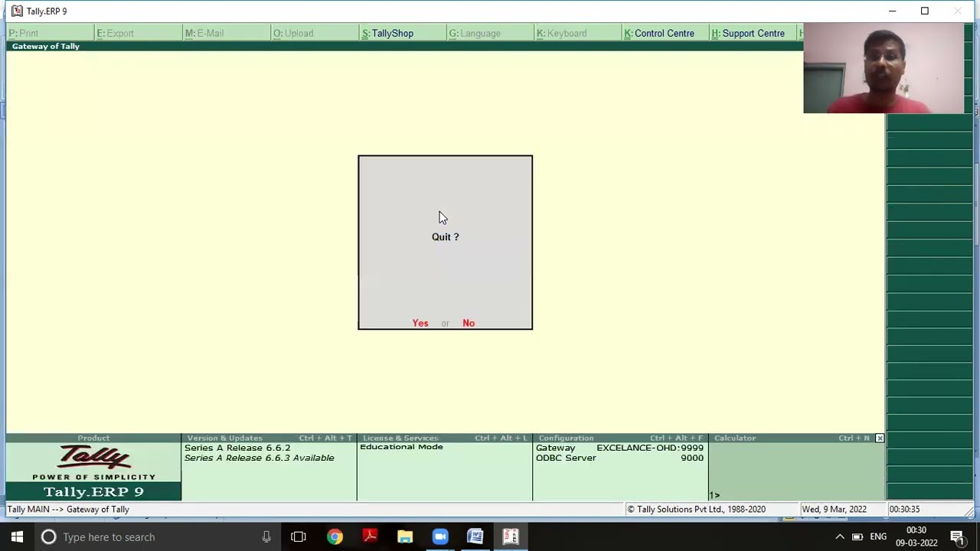Open Google Chrome from the taskbar

click(335, 536)
